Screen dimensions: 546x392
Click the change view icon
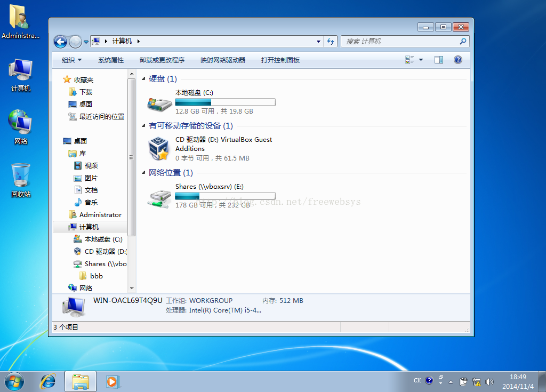pos(409,60)
